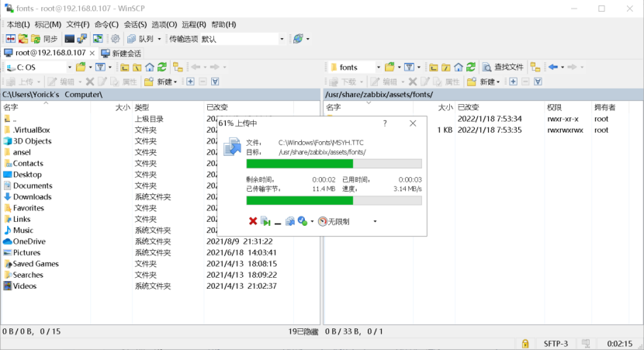
Task: Go to the local home directory icon
Action: click(150, 67)
